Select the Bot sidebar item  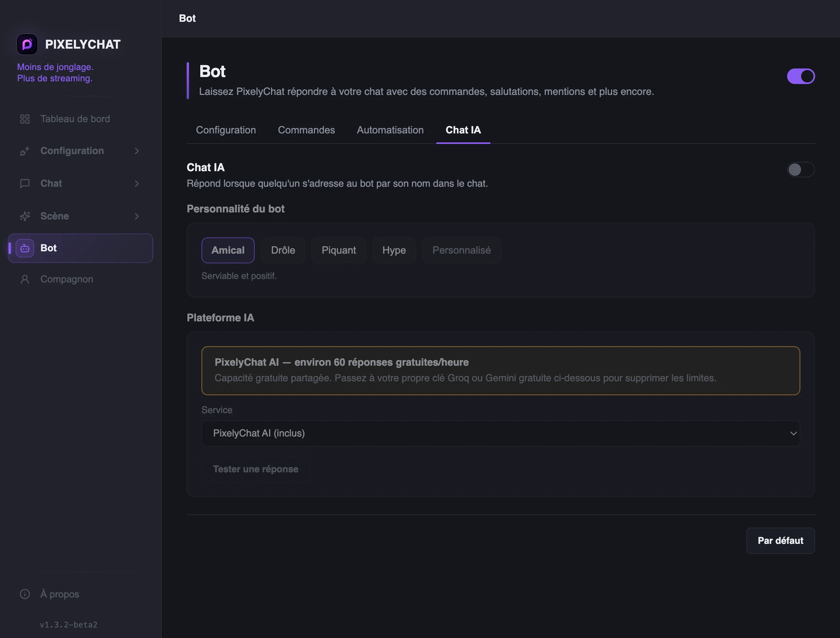(80, 248)
